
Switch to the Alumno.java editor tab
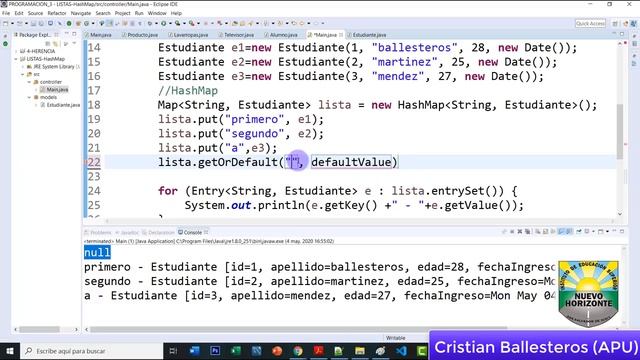(281, 35)
